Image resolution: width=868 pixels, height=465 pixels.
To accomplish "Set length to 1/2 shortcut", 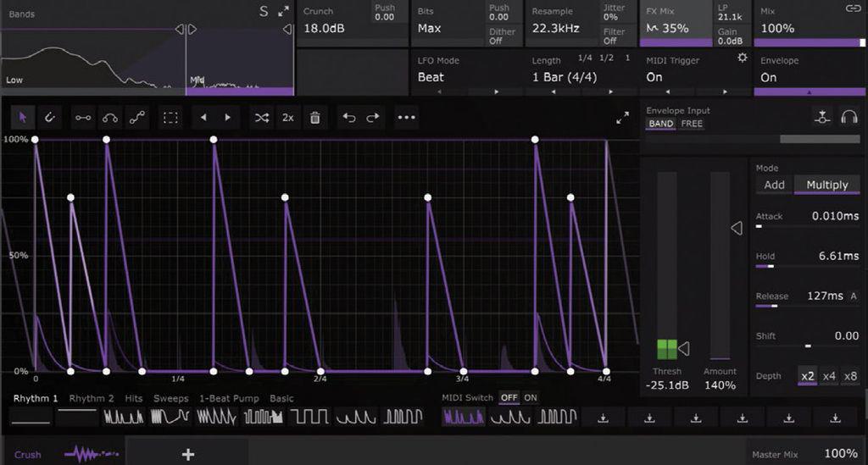I will pyautogui.click(x=606, y=58).
